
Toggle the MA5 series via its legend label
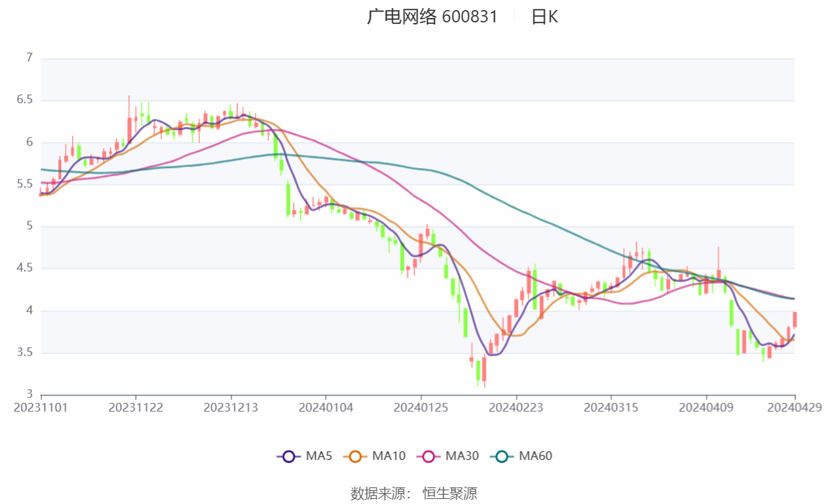[319, 456]
